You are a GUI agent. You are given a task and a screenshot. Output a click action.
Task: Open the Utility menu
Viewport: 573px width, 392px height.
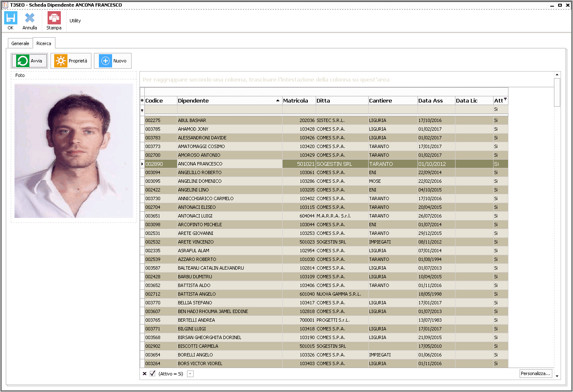[75, 21]
